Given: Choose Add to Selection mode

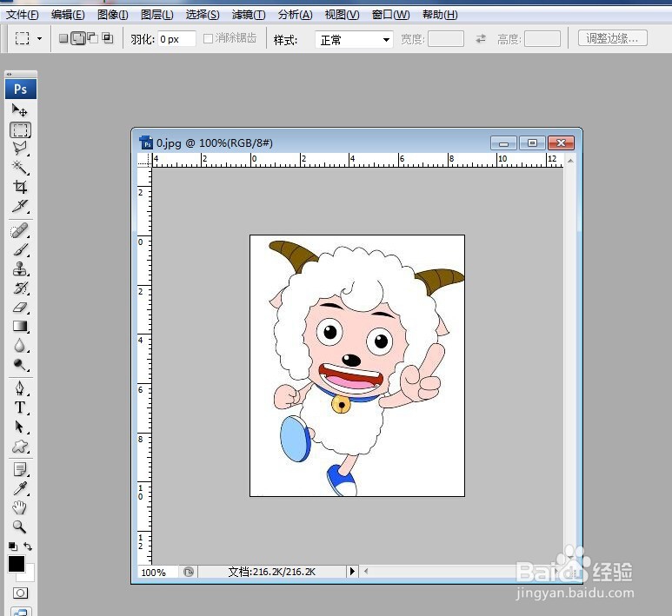Looking at the screenshot, I should pyautogui.click(x=78, y=38).
